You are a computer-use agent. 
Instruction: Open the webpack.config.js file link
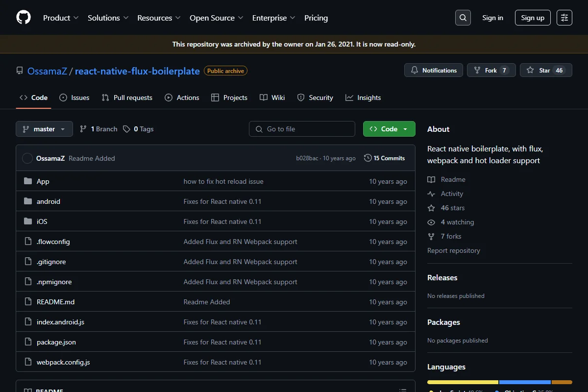[x=63, y=362]
